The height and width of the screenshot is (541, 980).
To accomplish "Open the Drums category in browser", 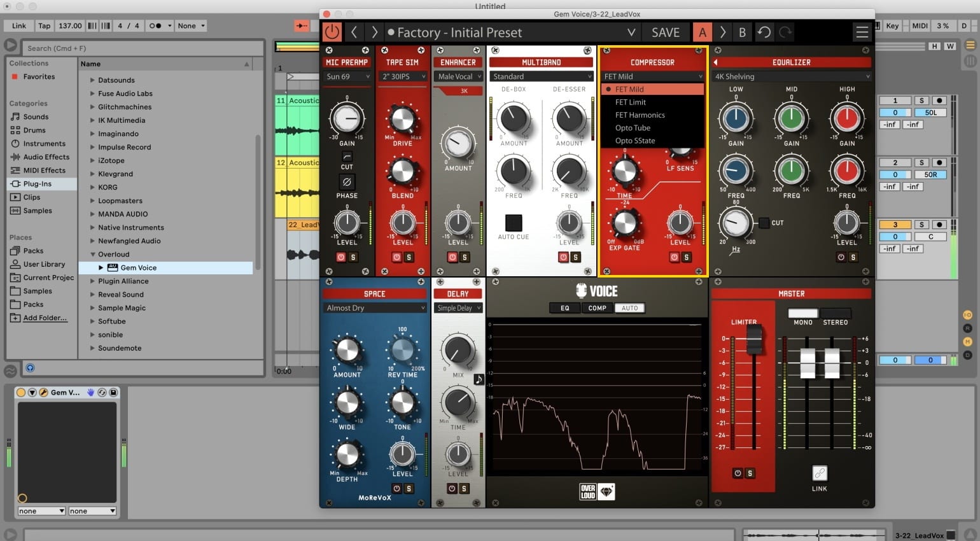I will [x=34, y=130].
